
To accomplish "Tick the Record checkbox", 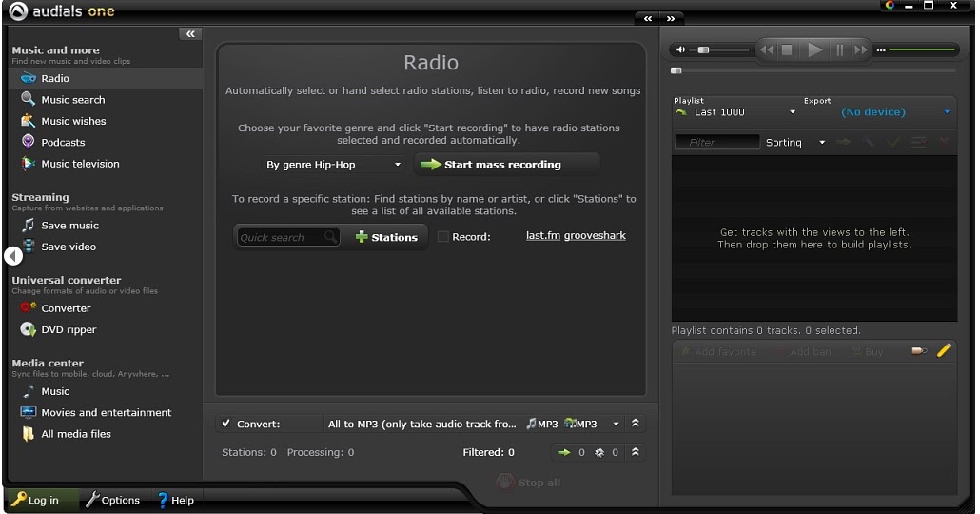I will 442,236.
